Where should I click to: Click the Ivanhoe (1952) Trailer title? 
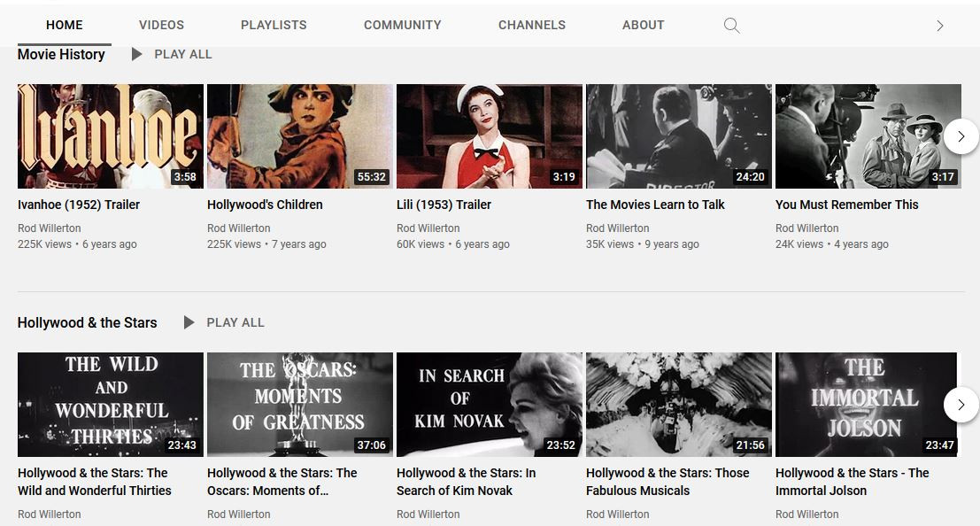coord(79,205)
